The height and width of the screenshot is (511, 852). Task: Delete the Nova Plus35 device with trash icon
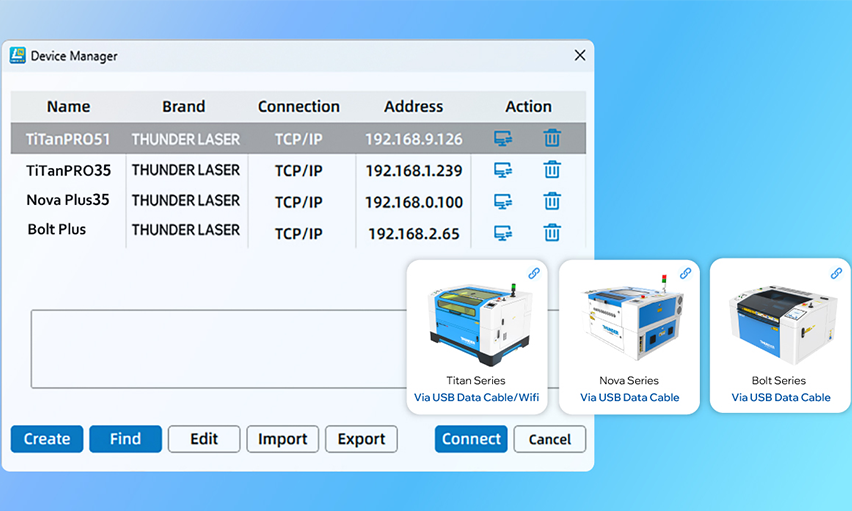[552, 201]
